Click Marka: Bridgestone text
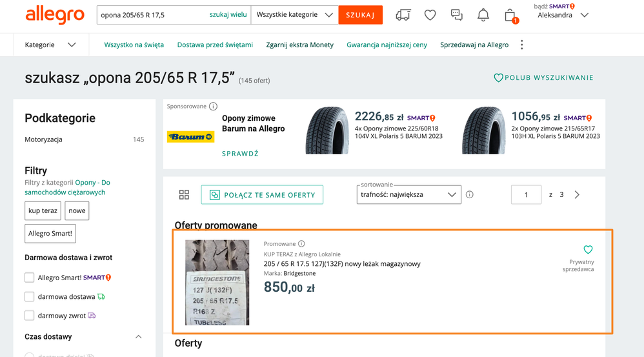The height and width of the screenshot is (357, 644). pyautogui.click(x=290, y=274)
